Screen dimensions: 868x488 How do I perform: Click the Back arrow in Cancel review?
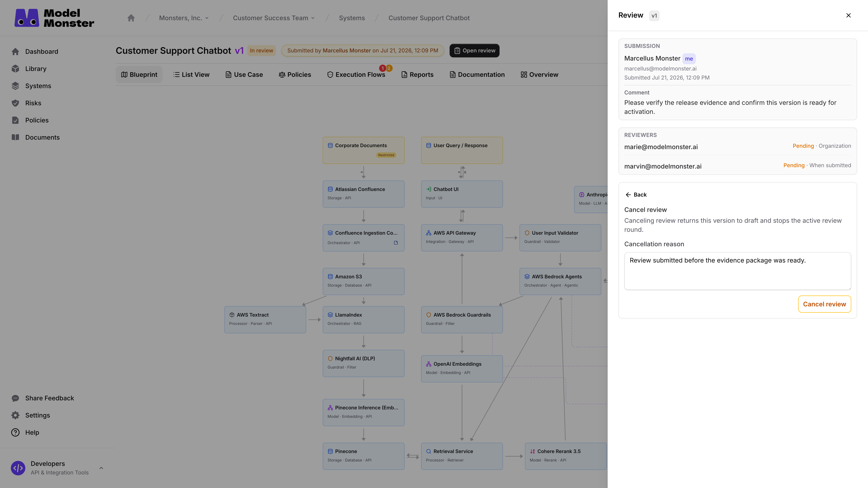(636, 195)
